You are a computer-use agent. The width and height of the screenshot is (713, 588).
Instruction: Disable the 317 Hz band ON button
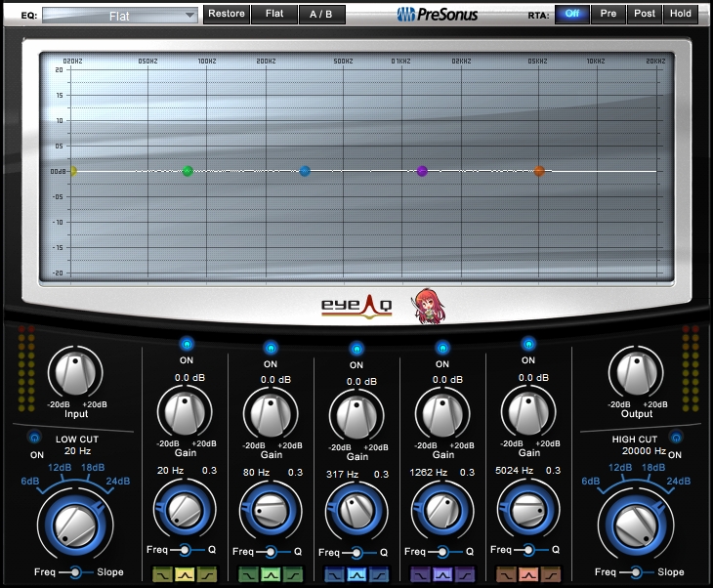coord(356,350)
